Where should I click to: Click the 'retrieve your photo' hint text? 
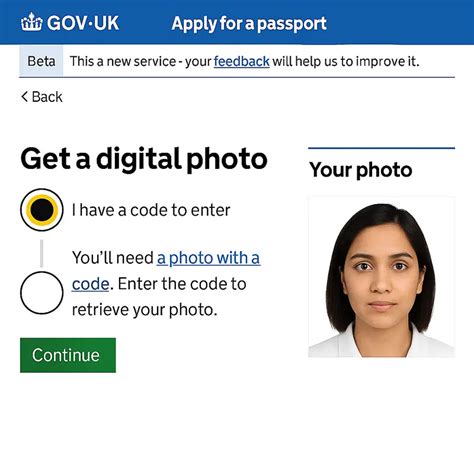click(x=145, y=310)
